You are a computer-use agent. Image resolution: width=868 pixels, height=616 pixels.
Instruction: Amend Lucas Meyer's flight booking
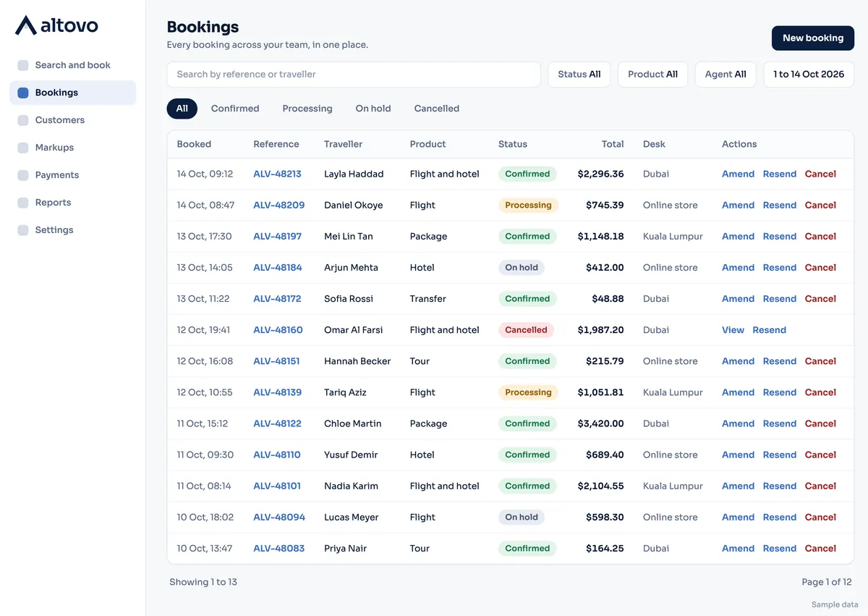738,517
